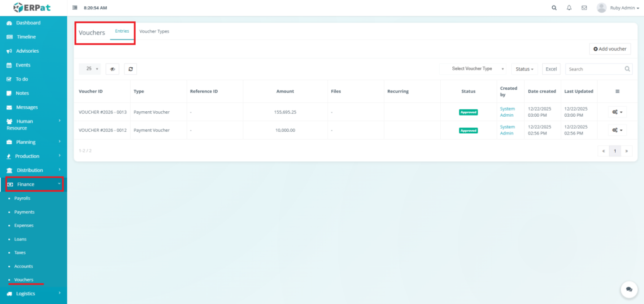Click the Events calendar icon
The height and width of the screenshot is (304, 644).
(9, 65)
